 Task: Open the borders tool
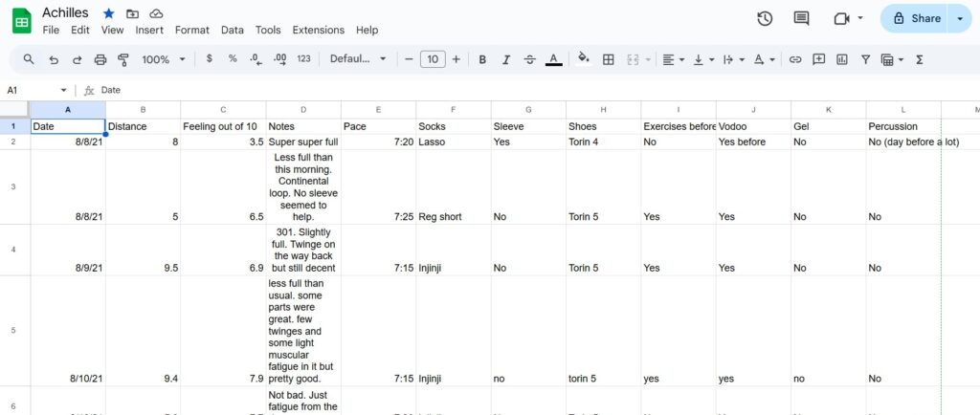point(608,59)
